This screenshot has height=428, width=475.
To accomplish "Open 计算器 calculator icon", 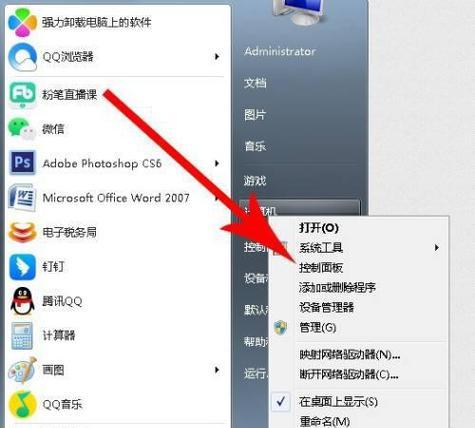I will coord(22,336).
